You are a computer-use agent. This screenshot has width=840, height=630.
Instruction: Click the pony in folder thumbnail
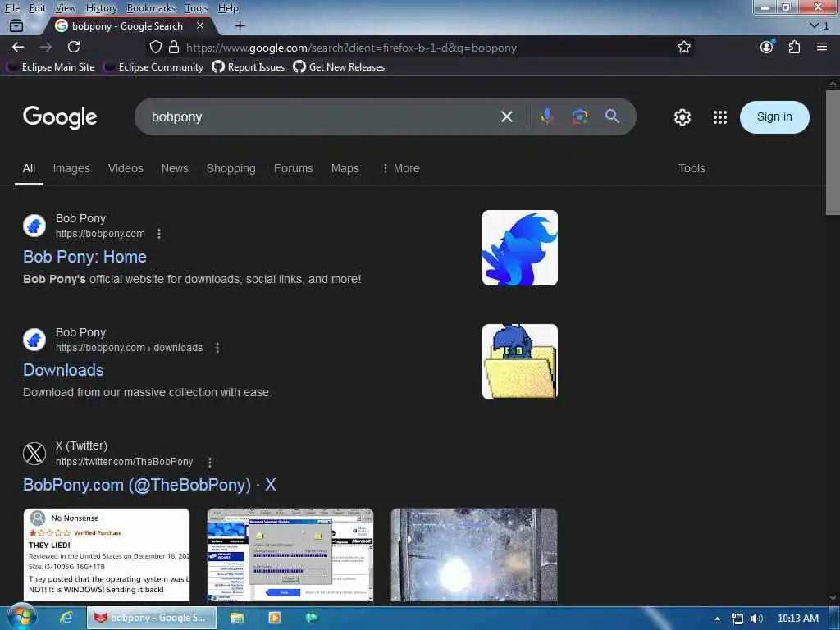[519, 362]
